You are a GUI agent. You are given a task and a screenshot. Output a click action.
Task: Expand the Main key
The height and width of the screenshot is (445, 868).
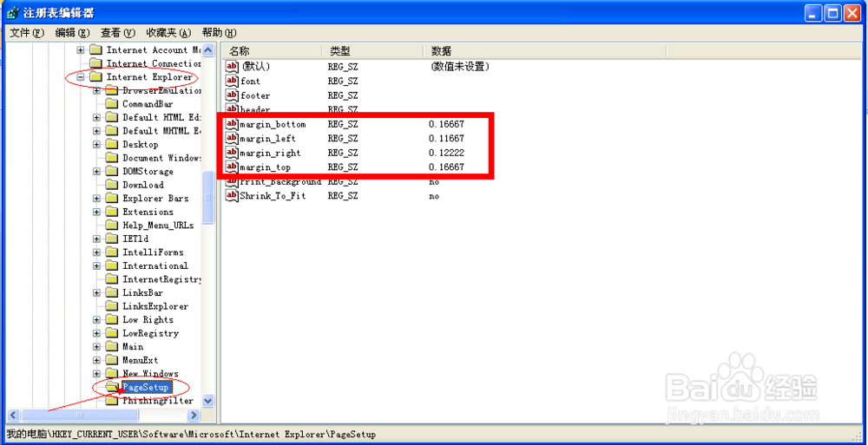96,347
